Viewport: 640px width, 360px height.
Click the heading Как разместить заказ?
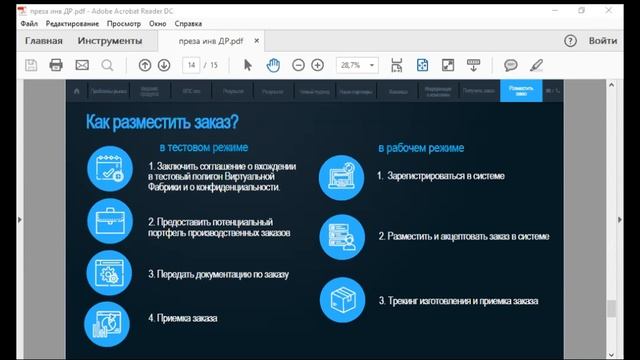click(162, 122)
